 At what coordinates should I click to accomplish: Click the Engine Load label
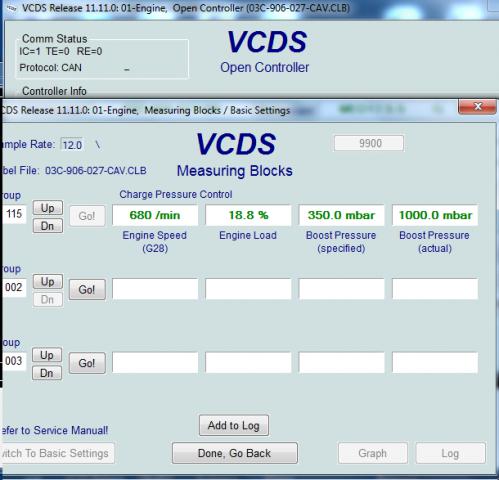pos(248,235)
